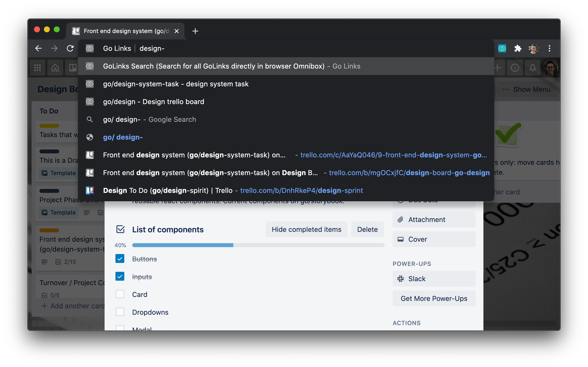Click the List of components title
This screenshot has width=588, height=367.
point(168,230)
